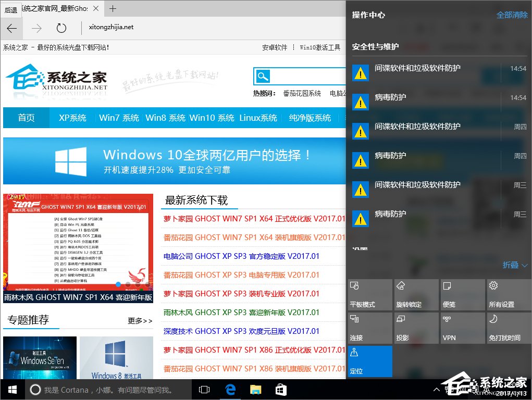This screenshot has width=532, height=400.
Task: Activate the 投影 projection quick action
Action: (416, 328)
